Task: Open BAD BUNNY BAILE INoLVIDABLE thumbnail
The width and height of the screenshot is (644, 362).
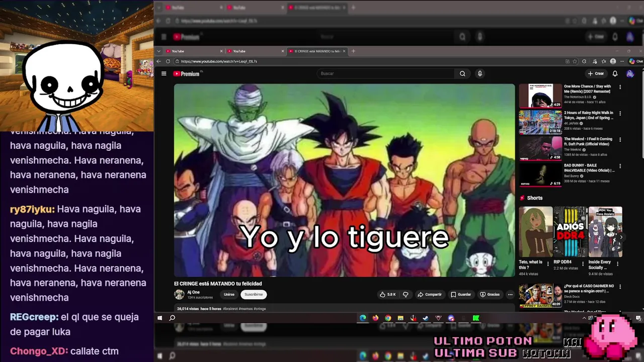Action: pyautogui.click(x=540, y=174)
